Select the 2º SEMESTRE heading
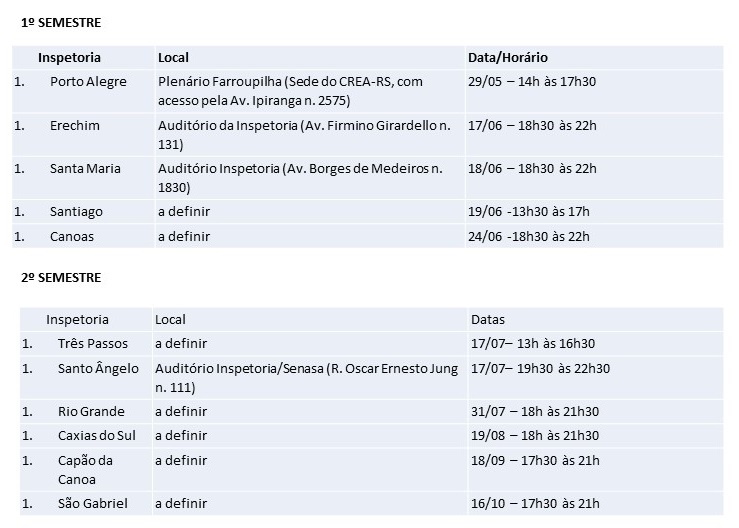Image resolution: width=739 pixels, height=528 pixels. pos(61,278)
